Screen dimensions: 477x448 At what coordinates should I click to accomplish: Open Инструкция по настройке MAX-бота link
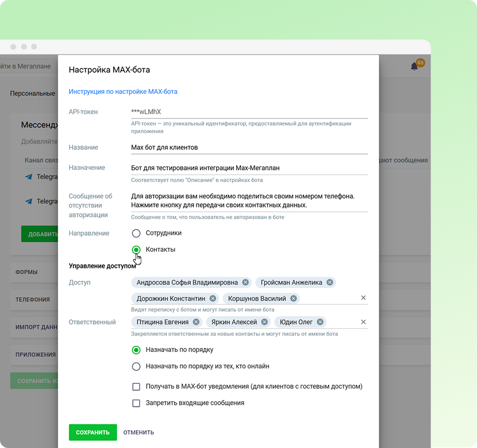123,92
